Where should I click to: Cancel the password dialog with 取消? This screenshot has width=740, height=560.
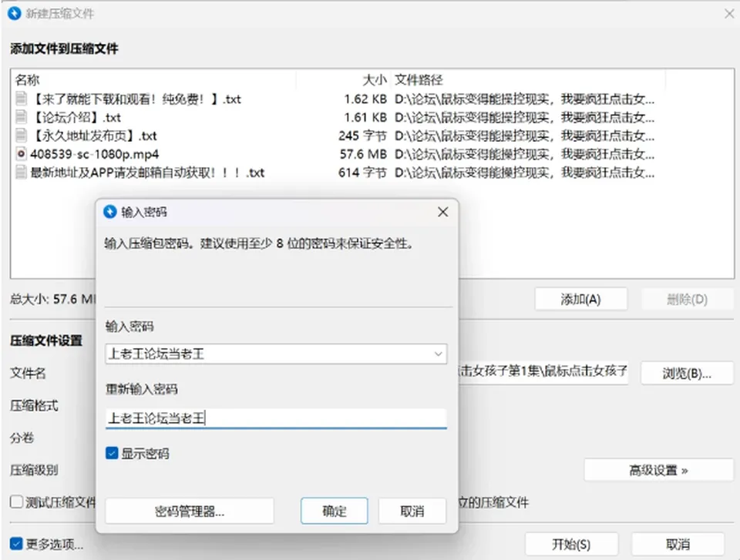tap(412, 511)
